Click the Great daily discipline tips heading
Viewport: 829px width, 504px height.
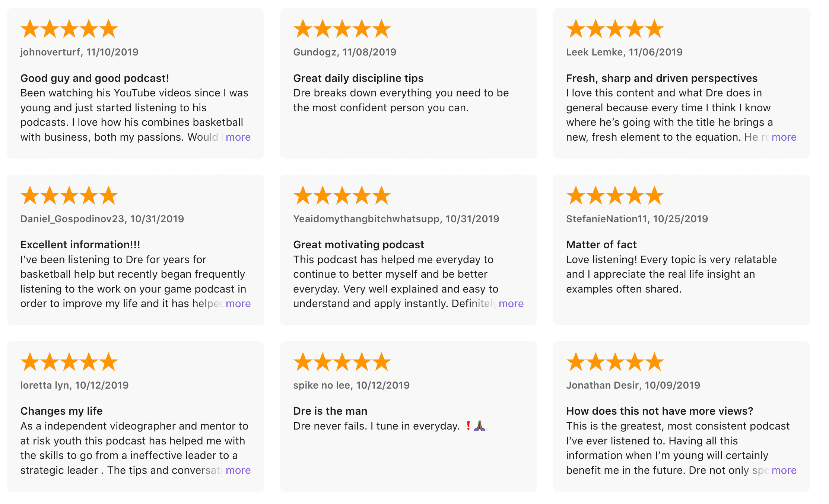358,78
